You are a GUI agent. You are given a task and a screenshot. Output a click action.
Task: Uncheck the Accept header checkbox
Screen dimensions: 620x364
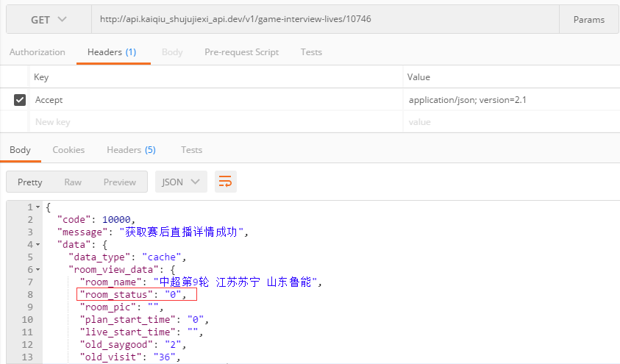pyautogui.click(x=20, y=100)
